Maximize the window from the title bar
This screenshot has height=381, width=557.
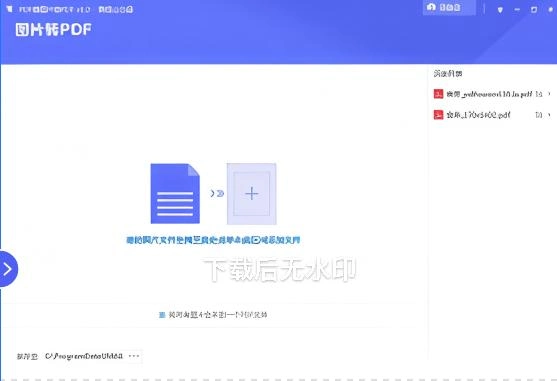[534, 10]
